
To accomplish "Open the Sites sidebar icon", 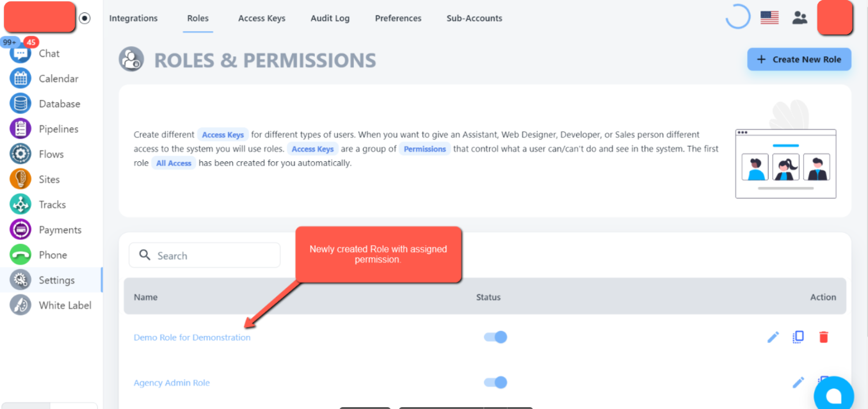I will [20, 179].
